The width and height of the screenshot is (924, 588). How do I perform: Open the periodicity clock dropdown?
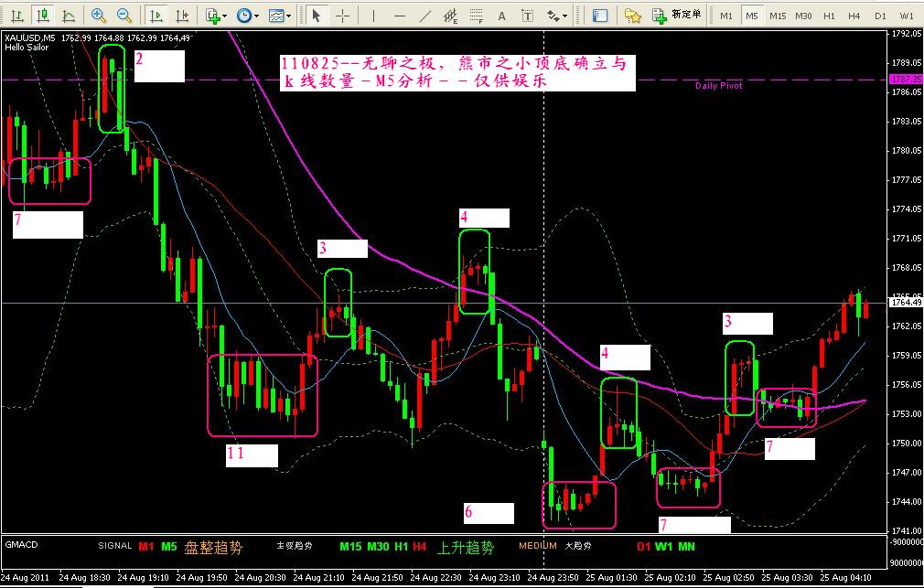(247, 16)
